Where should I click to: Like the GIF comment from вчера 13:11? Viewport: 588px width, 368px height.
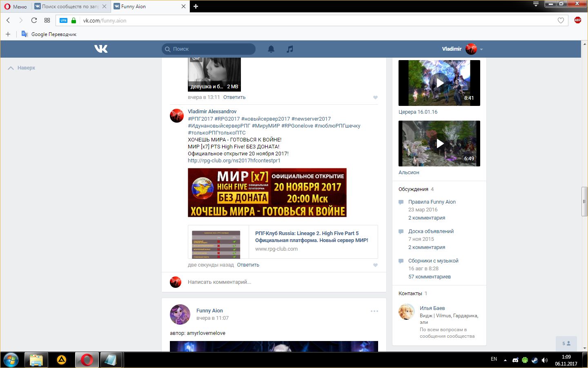(x=375, y=97)
